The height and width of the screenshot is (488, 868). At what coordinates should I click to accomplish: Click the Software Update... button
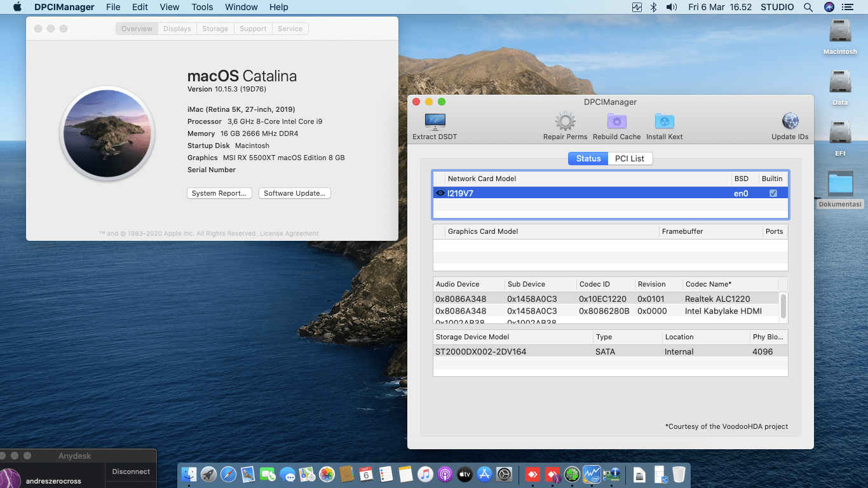click(295, 193)
